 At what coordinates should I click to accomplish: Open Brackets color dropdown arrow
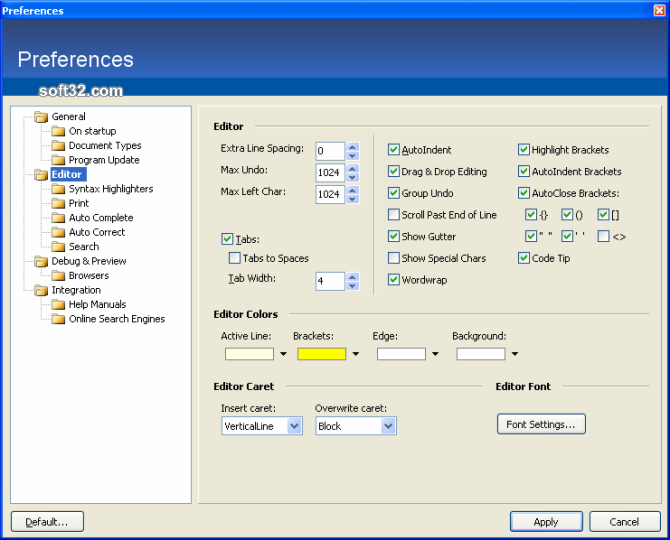(x=356, y=354)
